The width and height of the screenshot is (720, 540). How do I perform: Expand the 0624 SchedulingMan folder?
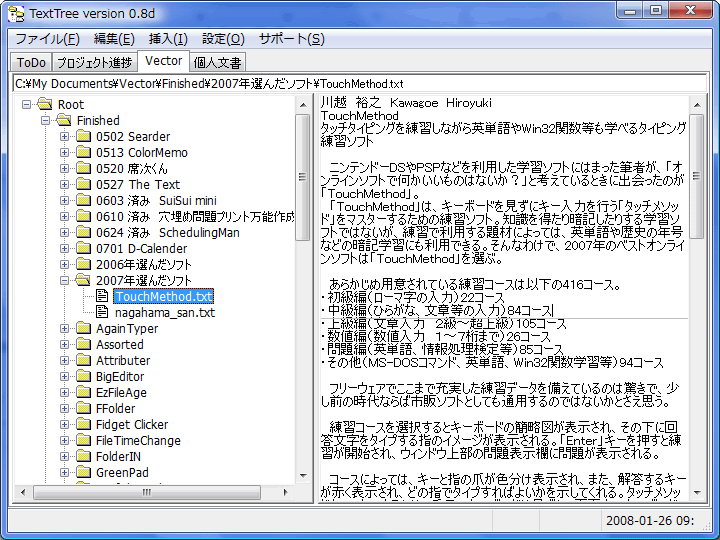(x=64, y=232)
